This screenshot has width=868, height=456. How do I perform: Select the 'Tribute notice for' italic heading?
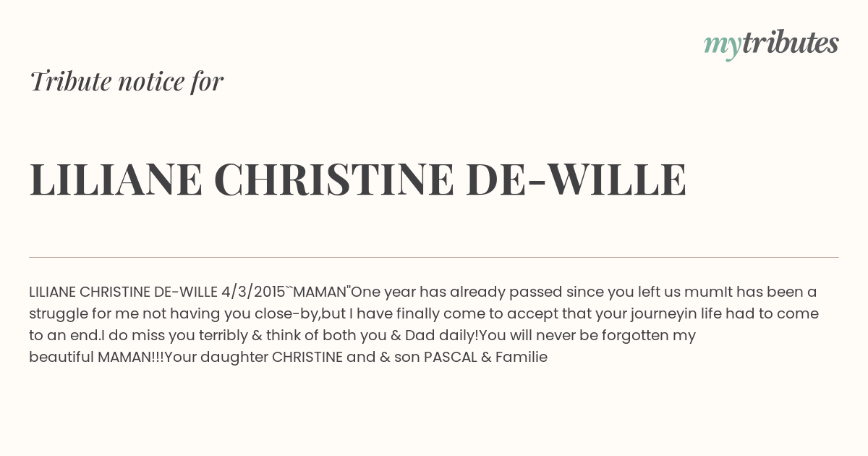(x=127, y=81)
